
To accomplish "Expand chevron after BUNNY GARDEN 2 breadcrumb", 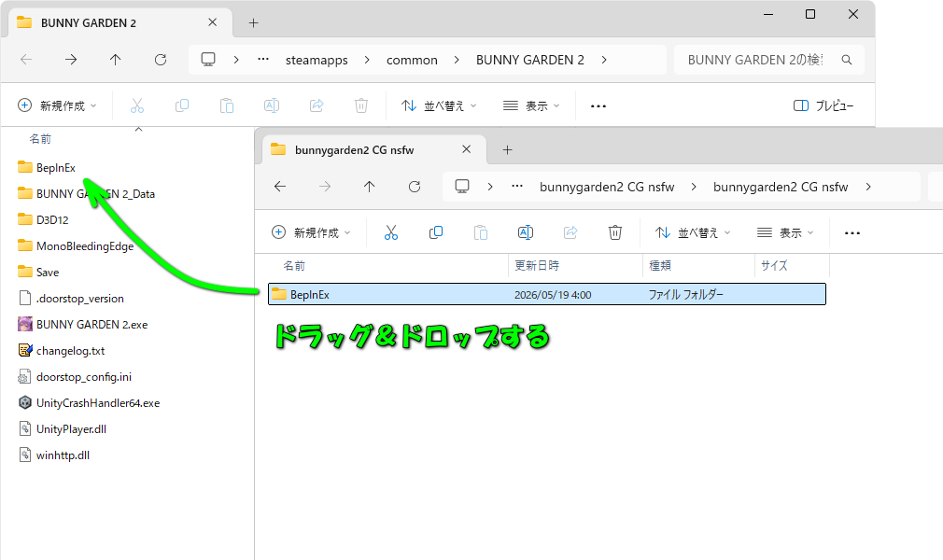I will tap(604, 60).
